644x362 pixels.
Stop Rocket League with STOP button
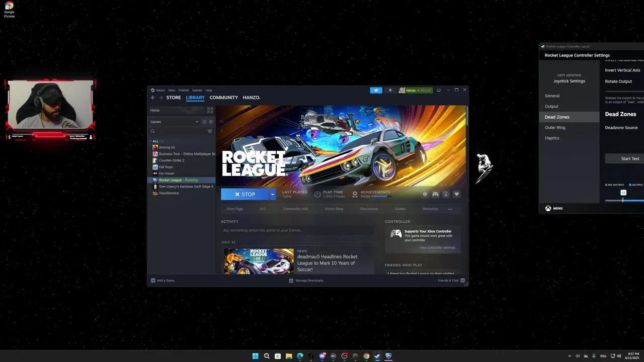click(x=245, y=194)
